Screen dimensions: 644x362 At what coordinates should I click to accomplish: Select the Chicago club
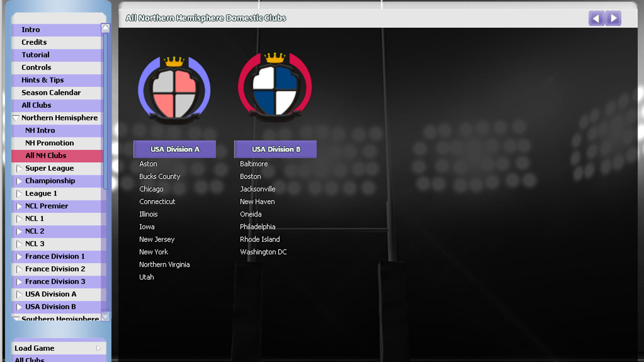151,189
